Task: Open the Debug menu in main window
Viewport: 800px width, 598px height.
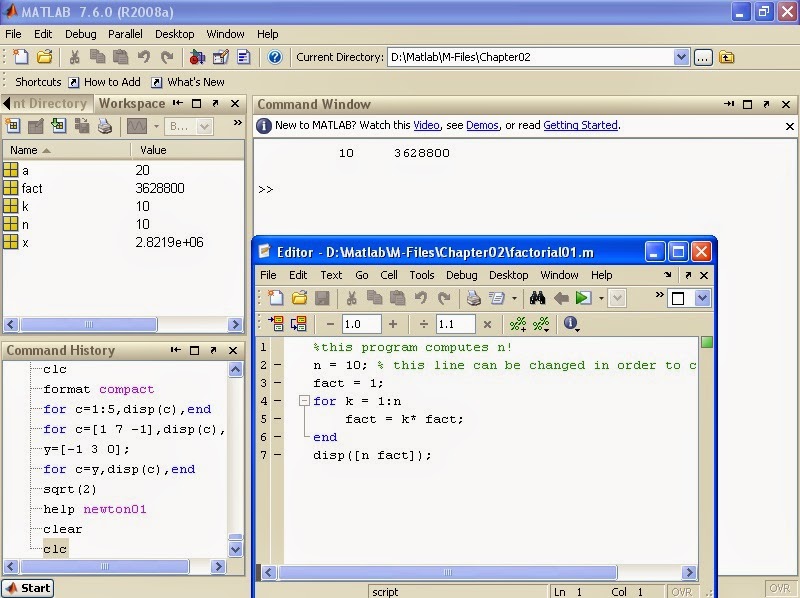Action: coord(81,34)
